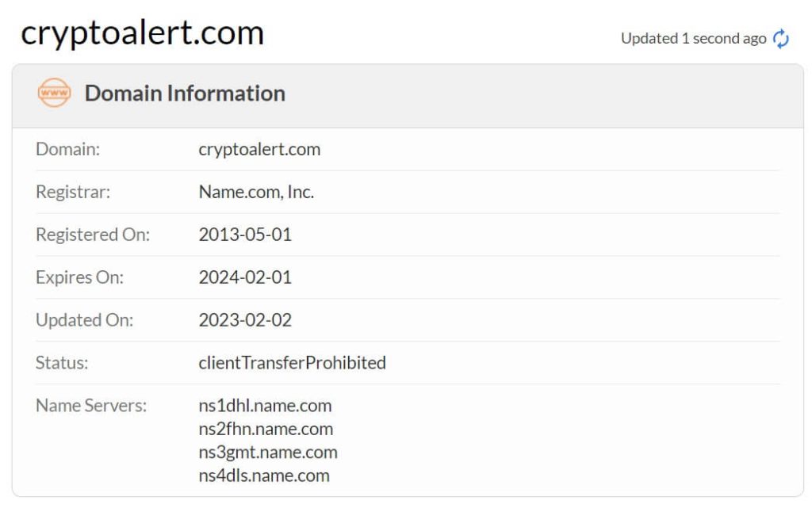
Task: Click the Status field label
Action: [x=62, y=363]
